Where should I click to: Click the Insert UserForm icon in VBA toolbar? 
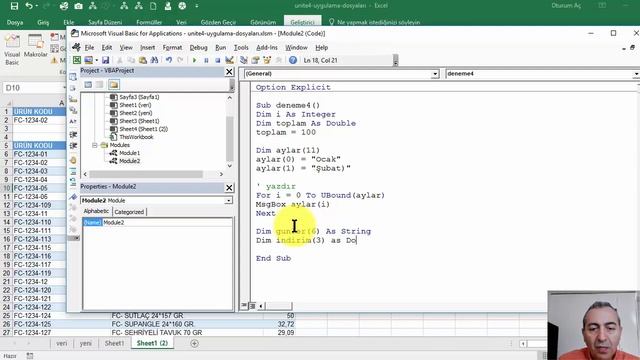[88, 60]
